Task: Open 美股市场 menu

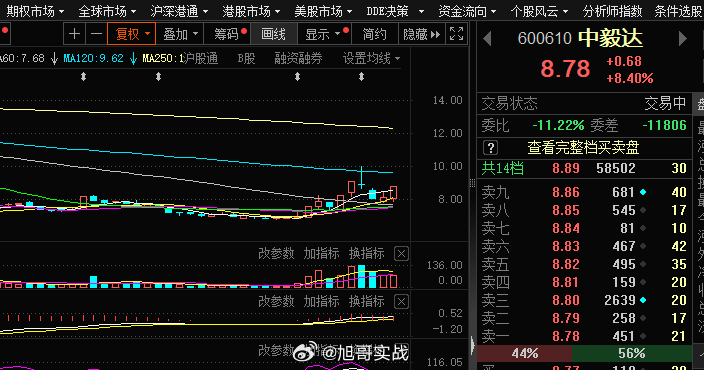Action: coord(323,11)
